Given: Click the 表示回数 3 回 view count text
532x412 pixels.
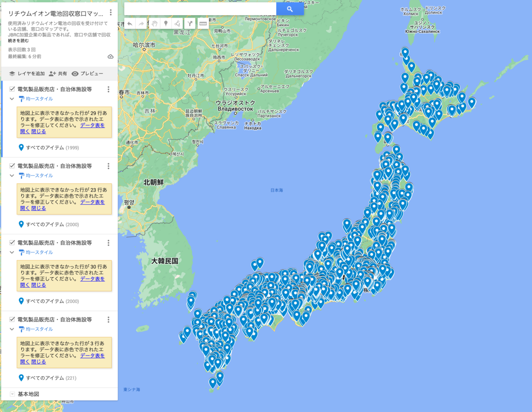Looking at the screenshot, I should tap(22, 50).
